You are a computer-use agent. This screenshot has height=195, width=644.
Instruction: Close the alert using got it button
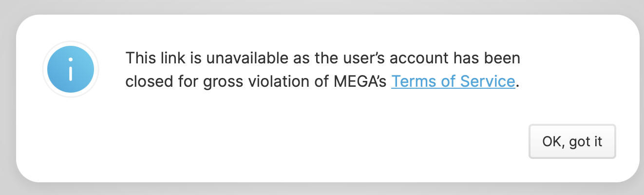(572, 141)
